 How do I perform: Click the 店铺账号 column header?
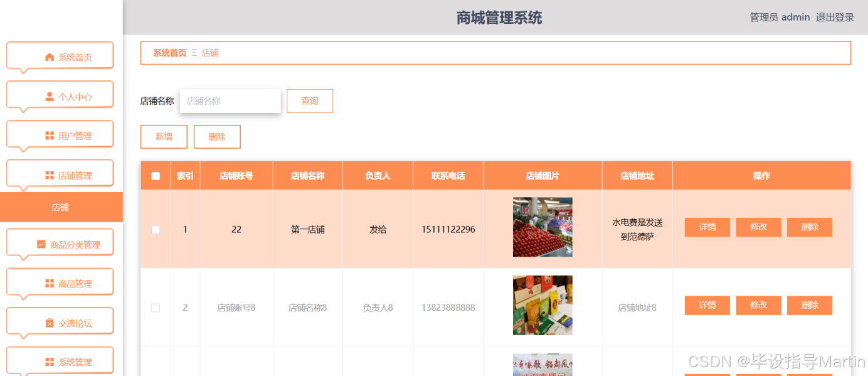(236, 176)
